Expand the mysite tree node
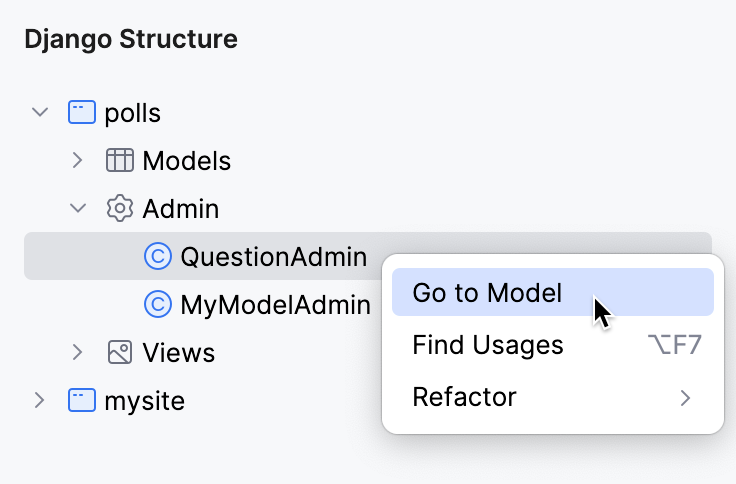This screenshot has width=736, height=484. [x=40, y=401]
